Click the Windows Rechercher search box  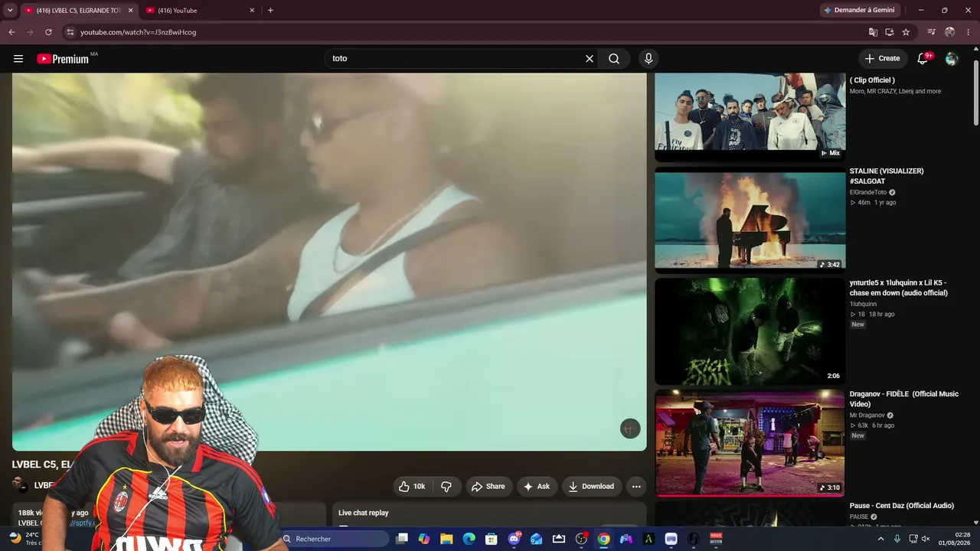[333, 539]
